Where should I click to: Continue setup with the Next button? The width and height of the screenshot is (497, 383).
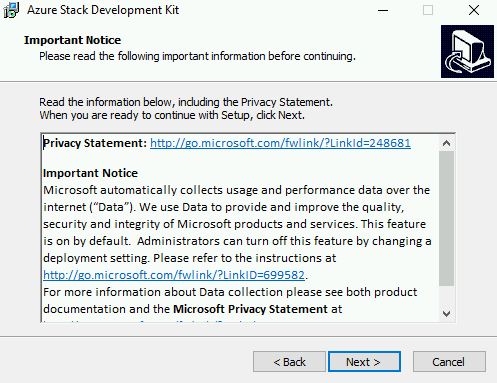pyautogui.click(x=364, y=362)
